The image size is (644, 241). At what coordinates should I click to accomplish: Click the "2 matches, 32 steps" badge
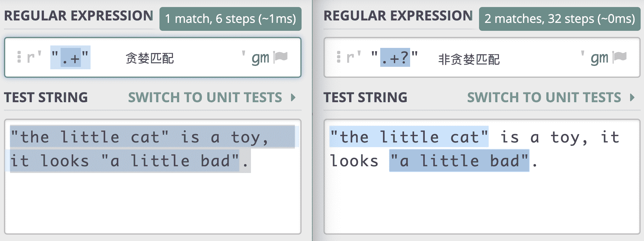click(x=560, y=19)
